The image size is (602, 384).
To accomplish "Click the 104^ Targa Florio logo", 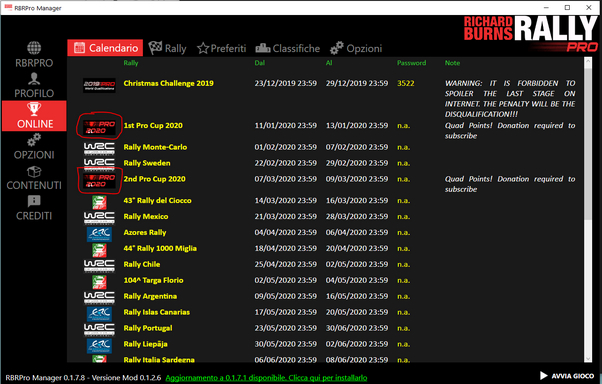I will (99, 281).
